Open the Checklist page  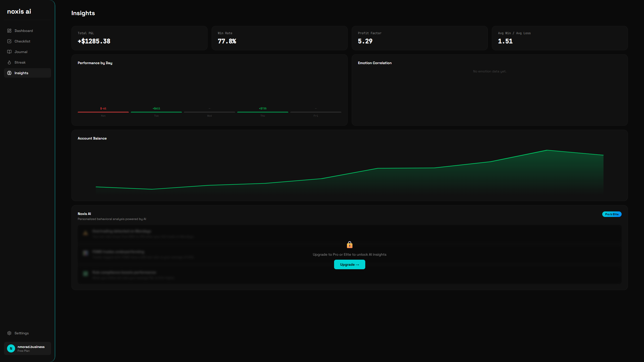point(27,41)
